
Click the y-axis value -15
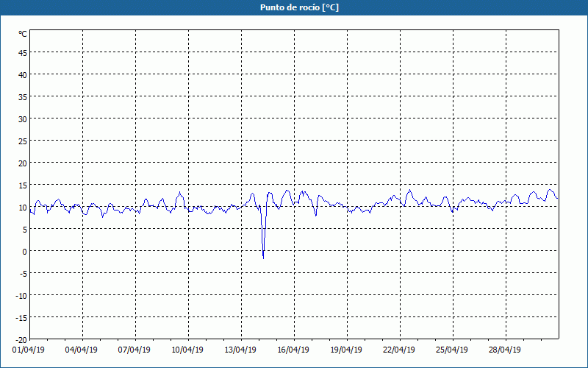pos(21,318)
